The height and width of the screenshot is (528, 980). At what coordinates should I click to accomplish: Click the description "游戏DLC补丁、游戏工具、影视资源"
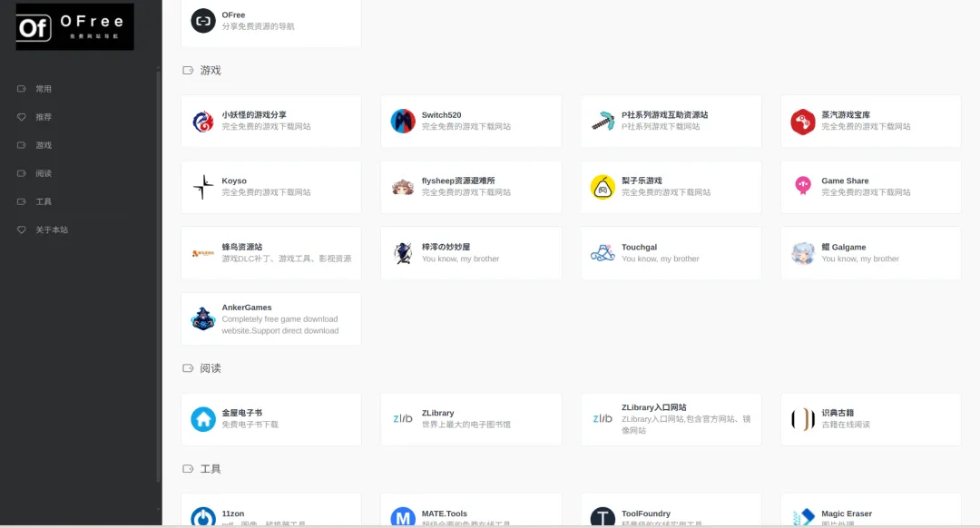coord(287,259)
